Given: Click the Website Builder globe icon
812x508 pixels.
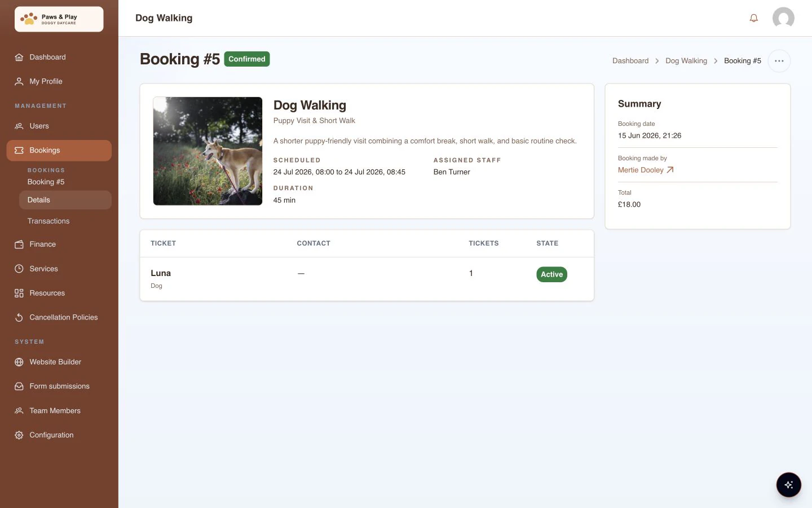Looking at the screenshot, I should pos(19,362).
